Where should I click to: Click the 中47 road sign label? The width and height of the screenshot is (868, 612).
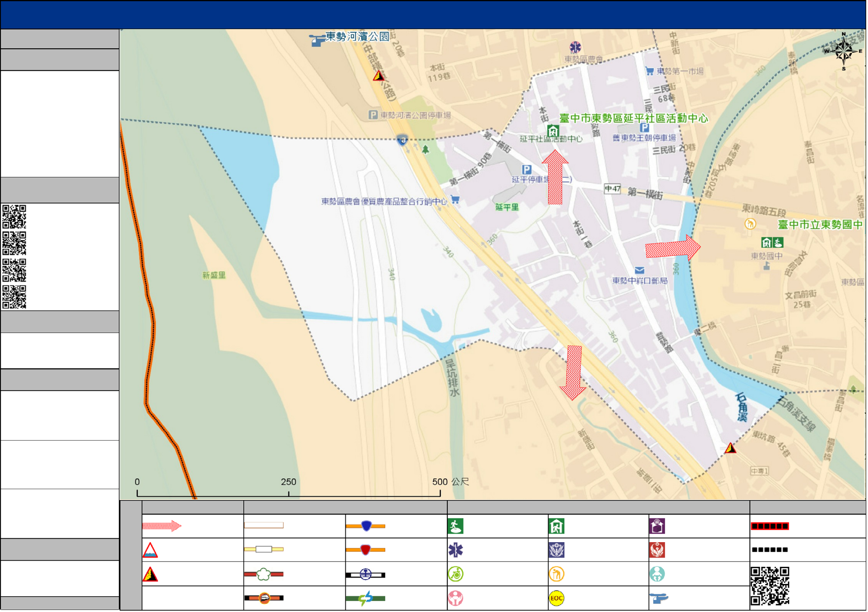coord(612,189)
